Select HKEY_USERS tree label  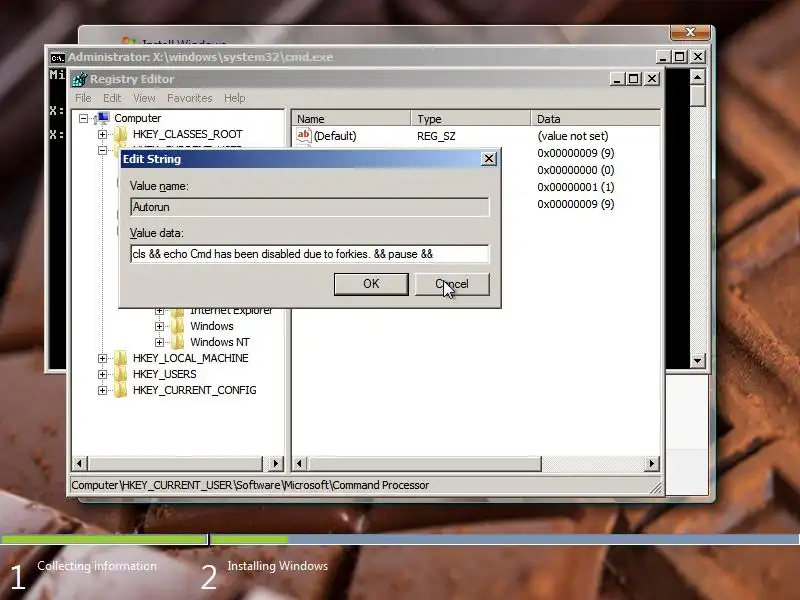(164, 374)
